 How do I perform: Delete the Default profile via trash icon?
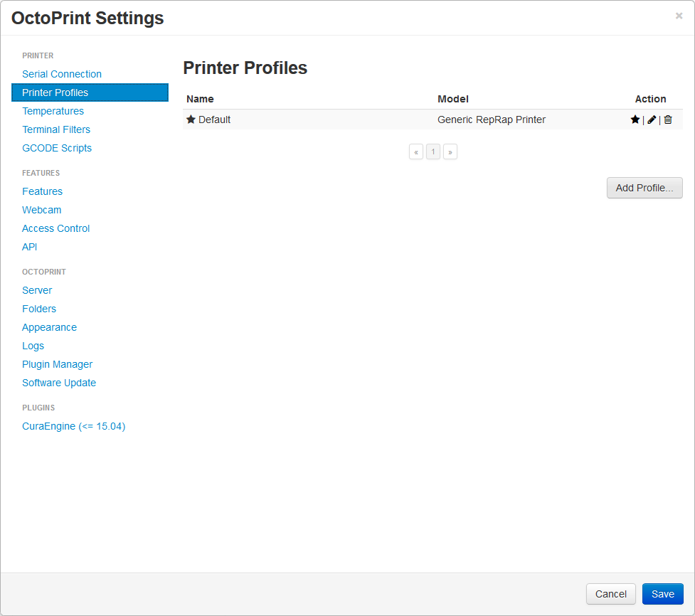[668, 120]
